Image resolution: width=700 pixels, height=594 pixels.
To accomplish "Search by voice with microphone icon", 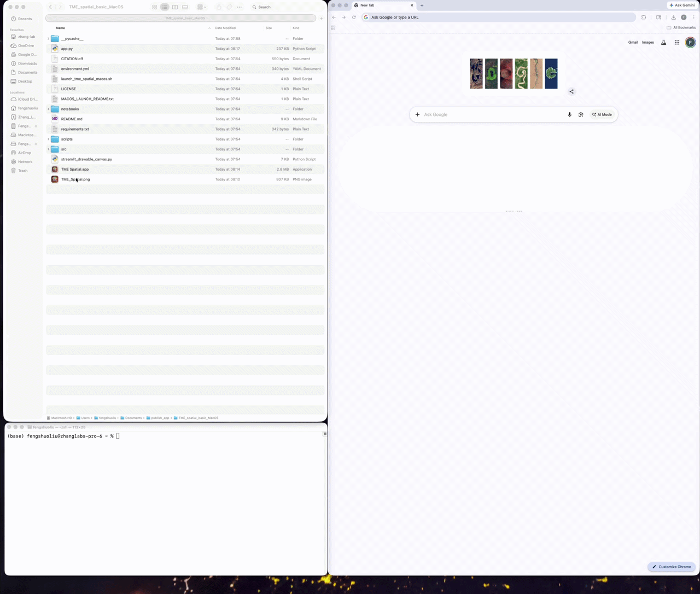I will click(569, 115).
